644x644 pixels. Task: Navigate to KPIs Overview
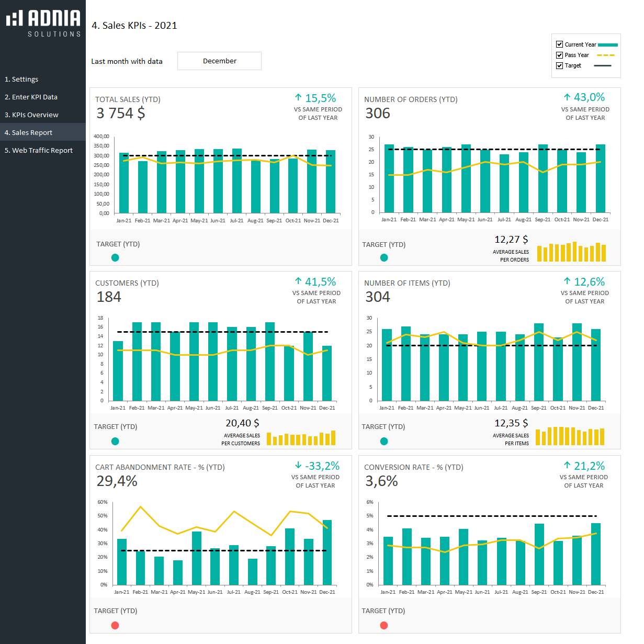click(x=31, y=115)
